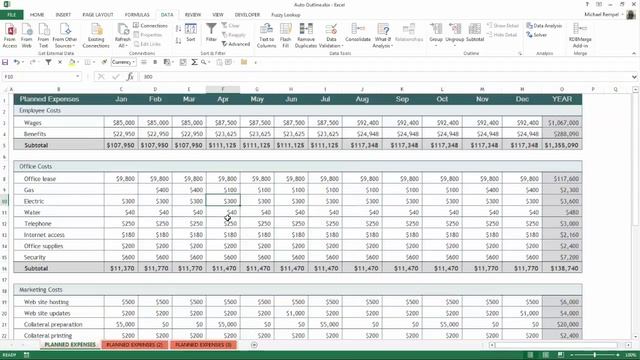Screen dimensions: 640x360
Task: Collapse the ribbon
Action: (633, 53)
